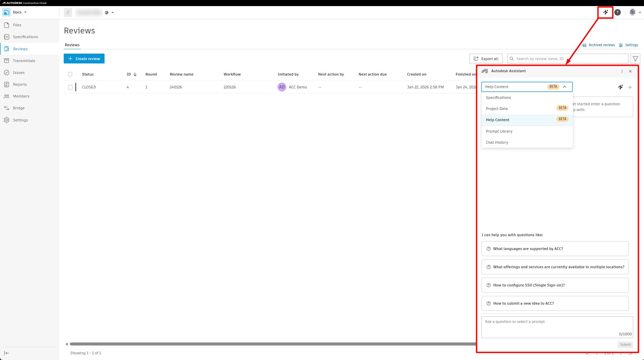
Task: Click the Docs product icon
Action: point(6,12)
